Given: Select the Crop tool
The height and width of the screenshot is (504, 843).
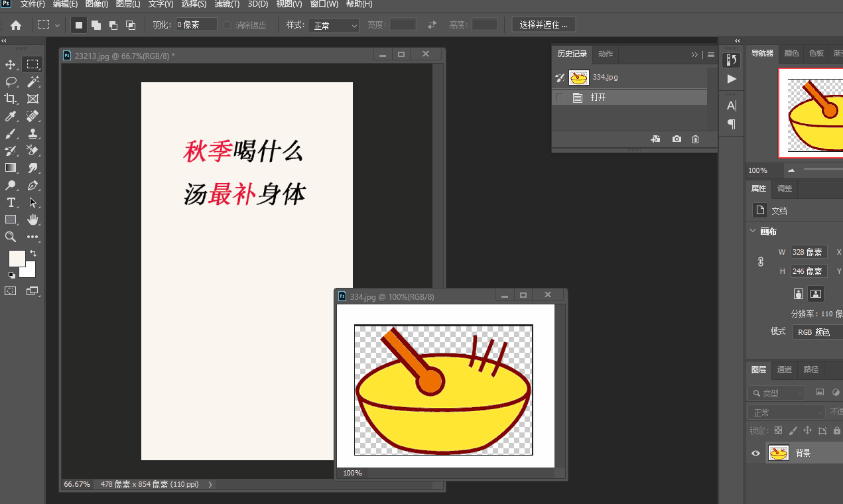Looking at the screenshot, I should point(10,99).
